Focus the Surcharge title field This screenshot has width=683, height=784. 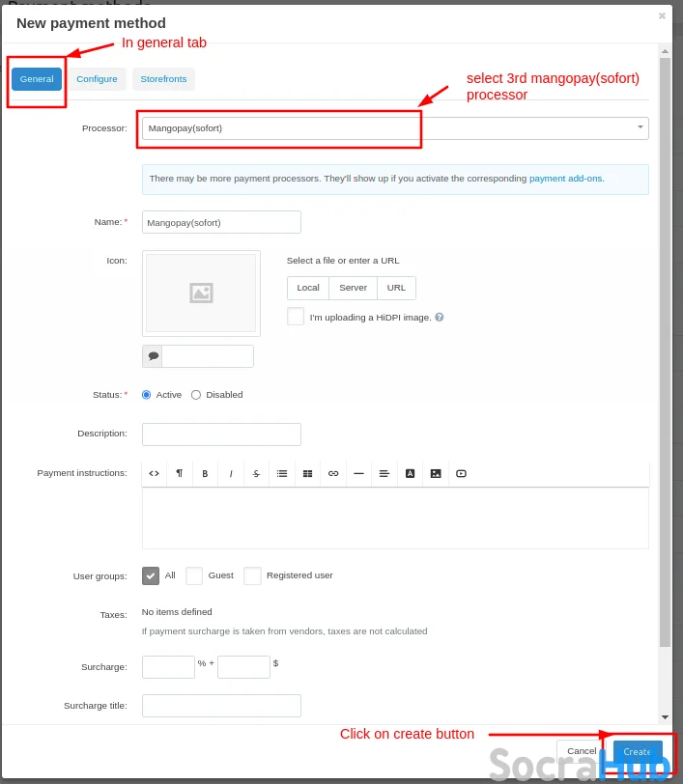pos(221,706)
